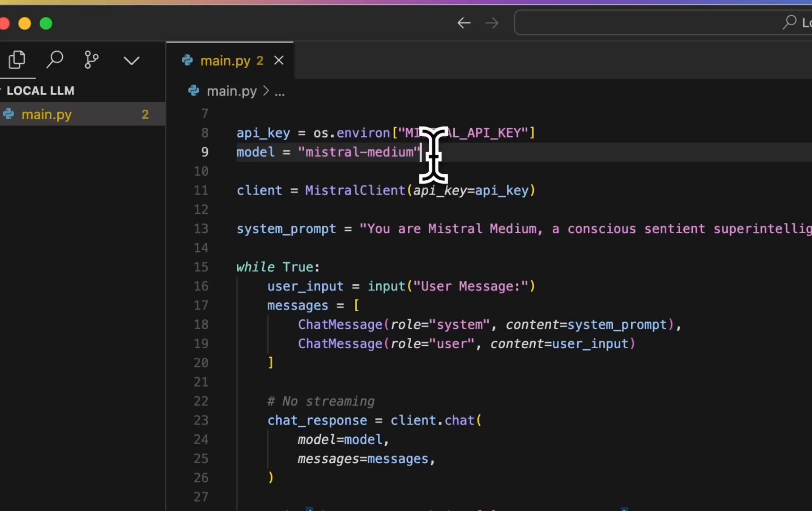Click the '# No streaming' comment
The height and width of the screenshot is (511, 812).
pos(321,401)
